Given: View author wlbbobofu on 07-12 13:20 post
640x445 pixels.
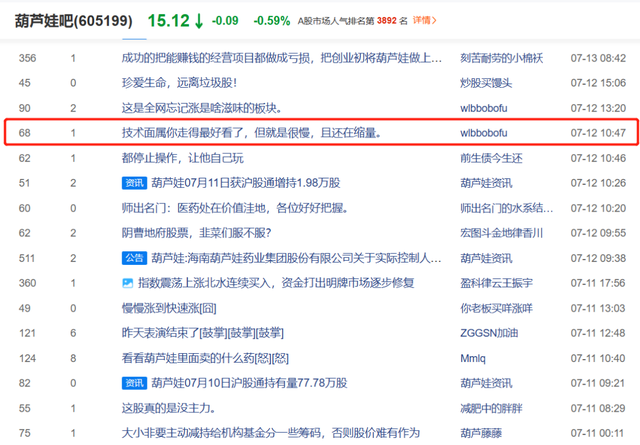Looking at the screenshot, I should pyautogui.click(x=484, y=108).
